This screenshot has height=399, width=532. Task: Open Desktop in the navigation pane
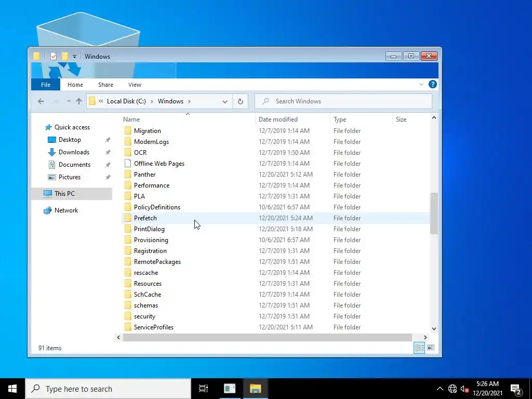pos(70,140)
